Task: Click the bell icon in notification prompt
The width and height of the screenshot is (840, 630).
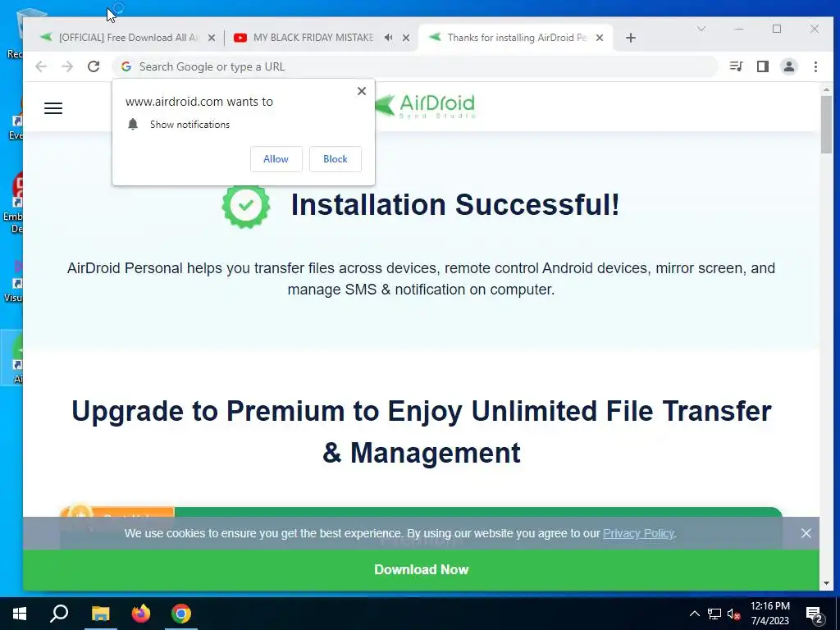Action: [x=133, y=125]
